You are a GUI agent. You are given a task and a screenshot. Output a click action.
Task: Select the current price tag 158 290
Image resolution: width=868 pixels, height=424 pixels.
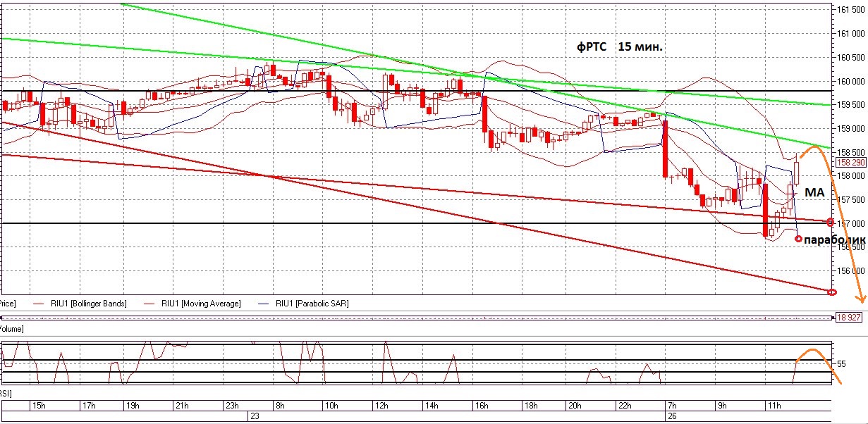(850, 162)
